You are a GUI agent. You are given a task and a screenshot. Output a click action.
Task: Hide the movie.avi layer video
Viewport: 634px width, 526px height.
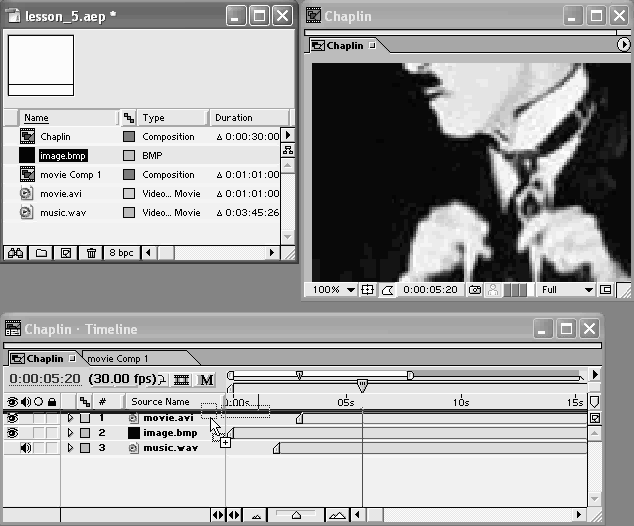pyautogui.click(x=13, y=418)
